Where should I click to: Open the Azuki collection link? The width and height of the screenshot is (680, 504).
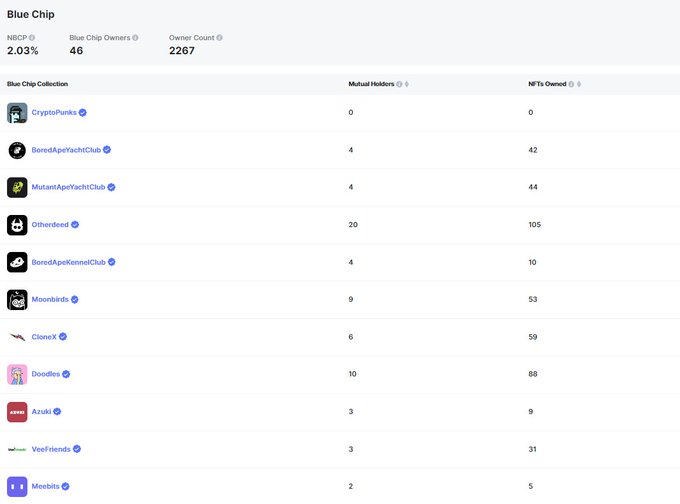click(41, 411)
